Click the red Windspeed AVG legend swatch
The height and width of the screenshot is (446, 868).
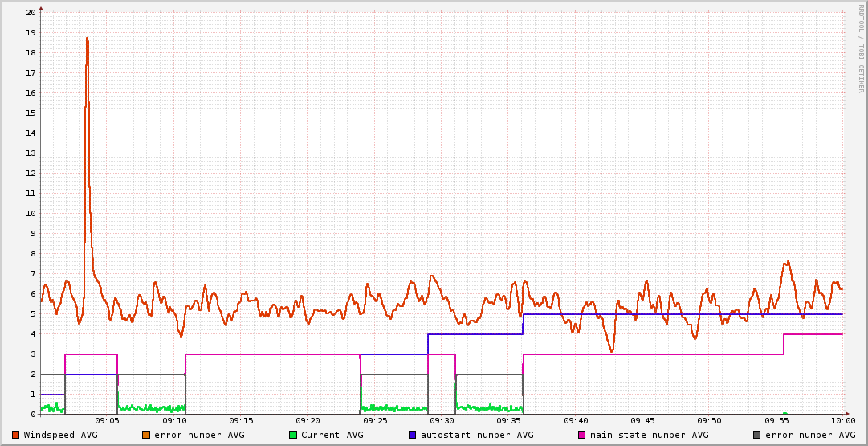pyautogui.click(x=15, y=435)
